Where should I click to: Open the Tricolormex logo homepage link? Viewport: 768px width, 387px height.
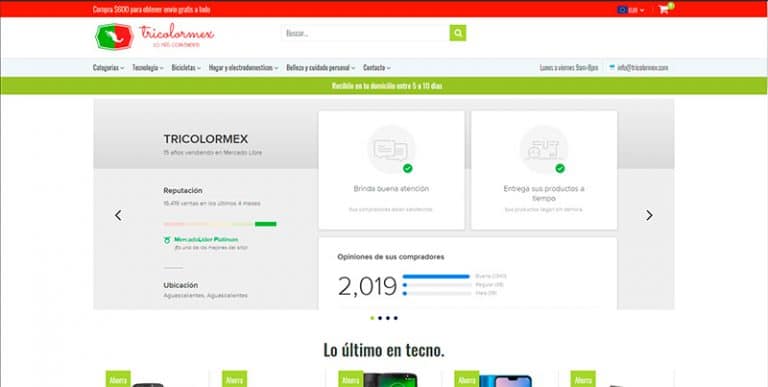[154, 36]
